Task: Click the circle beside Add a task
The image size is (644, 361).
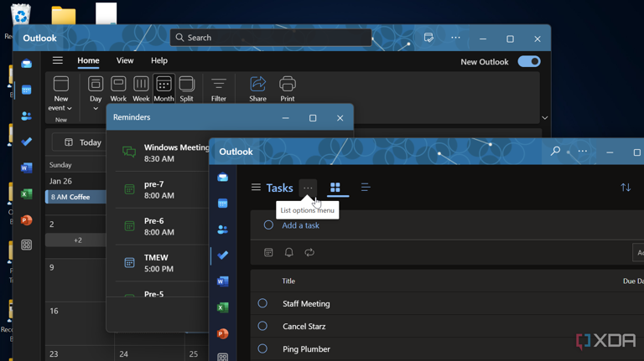Action: [268, 224]
